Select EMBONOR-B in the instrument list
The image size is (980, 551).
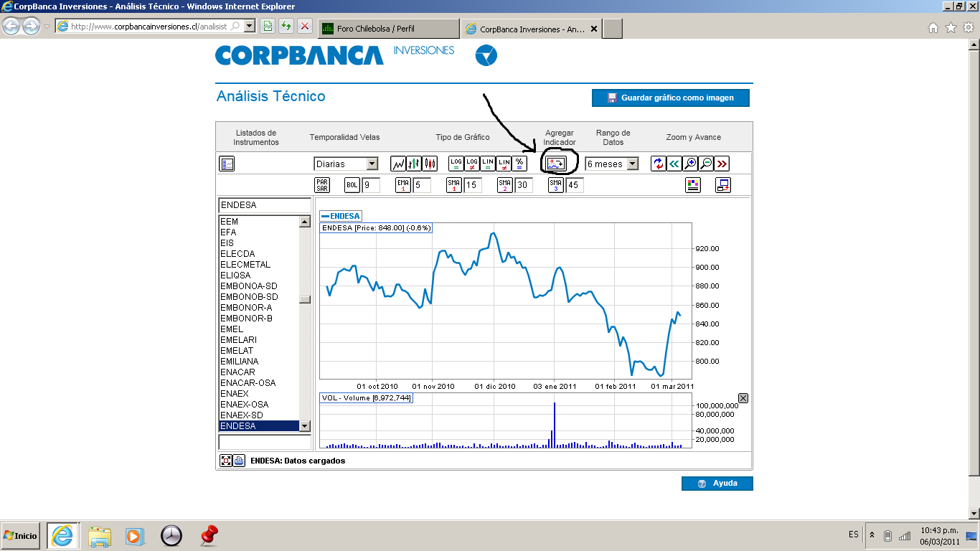(x=259, y=319)
